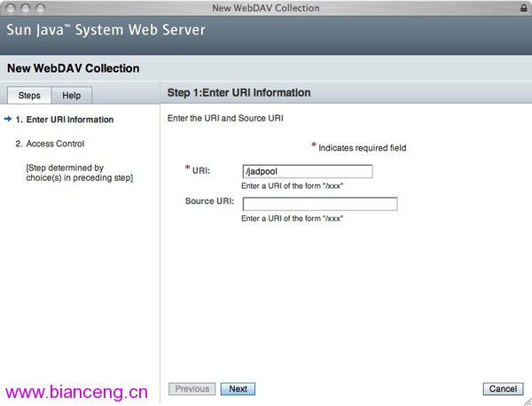Click the 'Source URI:' field label
Viewport: 532px width, 406px height.
209,201
